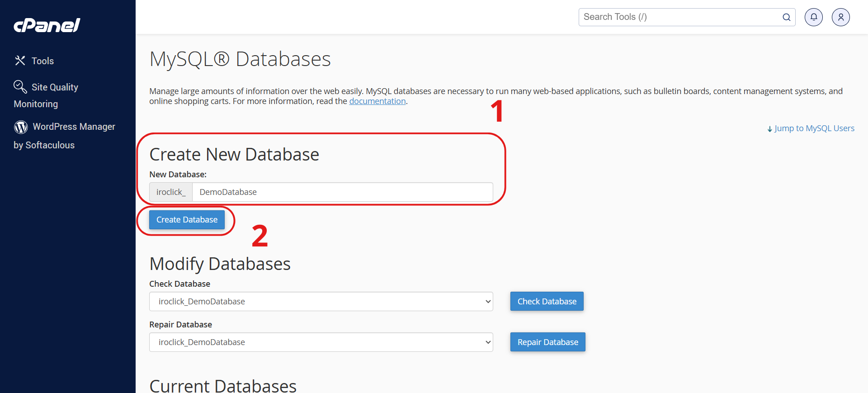
Task: Click the Site Quality Monitoring magnifier icon
Action: 20,86
